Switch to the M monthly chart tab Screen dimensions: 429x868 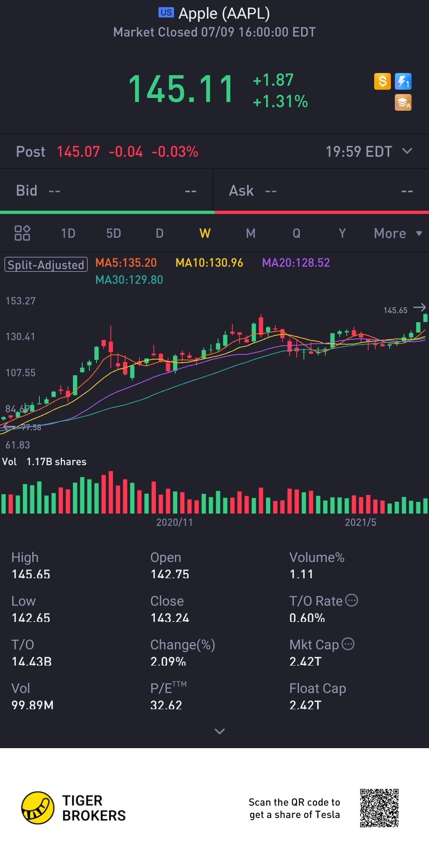point(251,233)
